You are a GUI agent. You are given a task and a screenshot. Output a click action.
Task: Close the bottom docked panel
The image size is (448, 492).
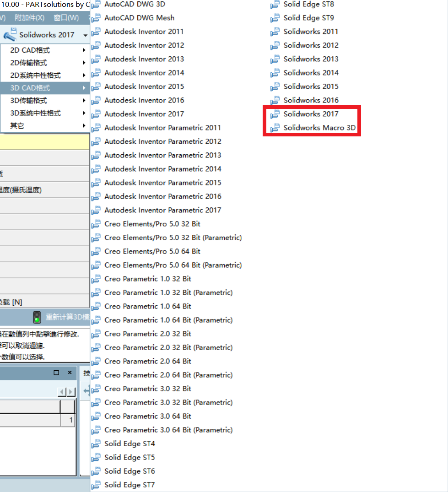(70, 373)
